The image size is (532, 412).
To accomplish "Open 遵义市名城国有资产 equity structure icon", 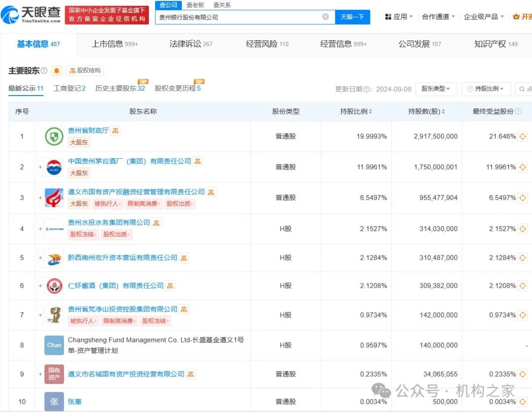I will (x=191, y=375).
